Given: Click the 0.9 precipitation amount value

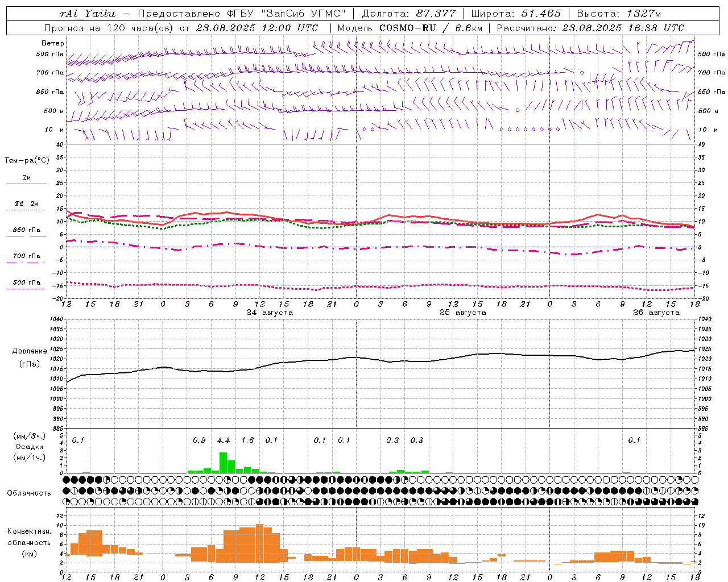Looking at the screenshot, I should pyautogui.click(x=199, y=440).
